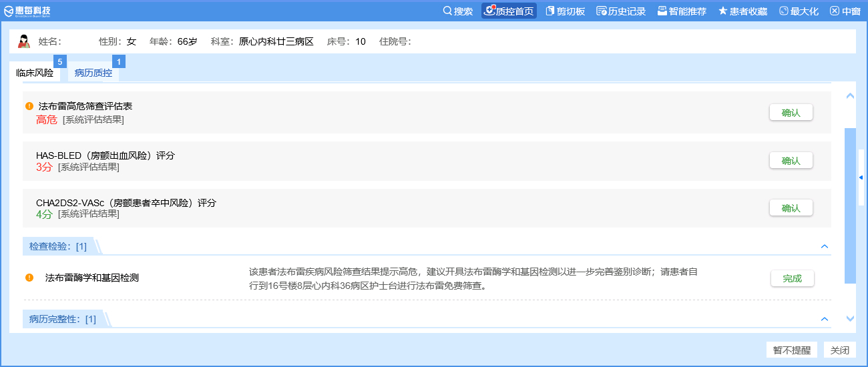This screenshot has width=868, height=367.
Task: Open 历史记录 history
Action: coord(621,11)
